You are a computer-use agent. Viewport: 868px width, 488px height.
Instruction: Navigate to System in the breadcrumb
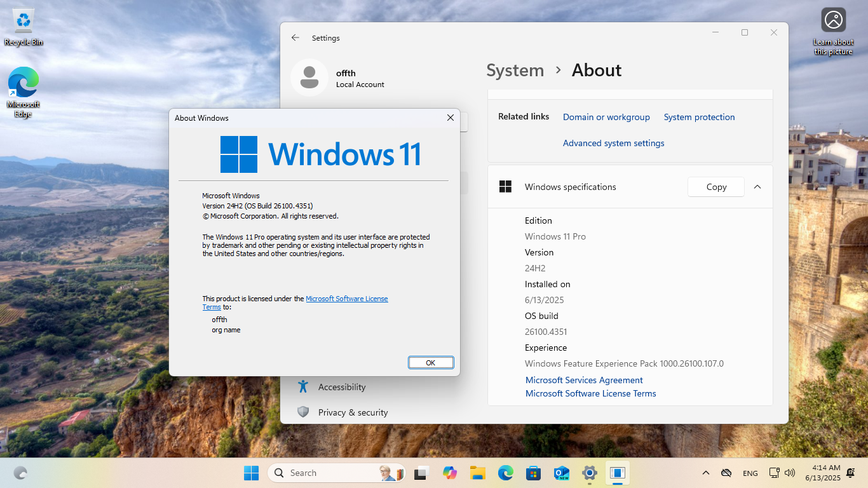[515, 70]
